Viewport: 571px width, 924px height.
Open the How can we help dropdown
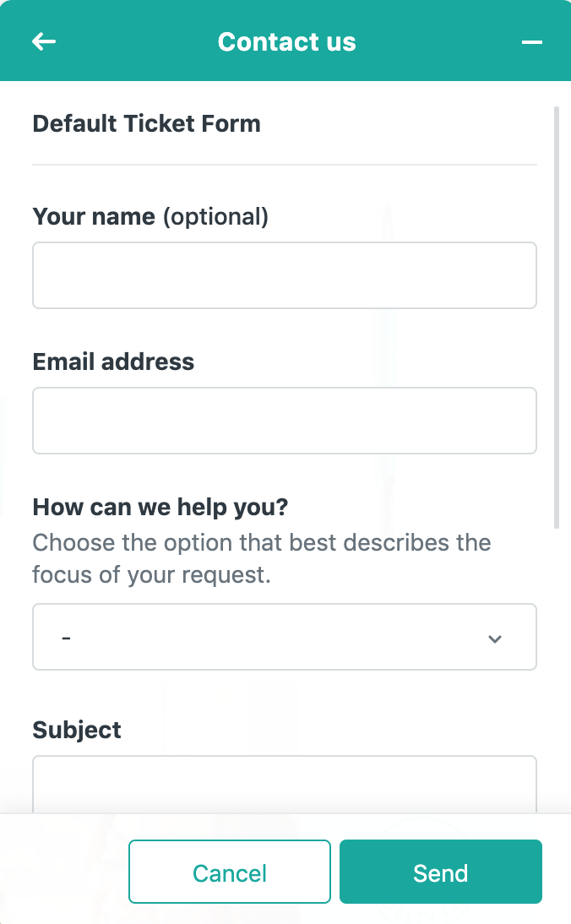click(284, 637)
